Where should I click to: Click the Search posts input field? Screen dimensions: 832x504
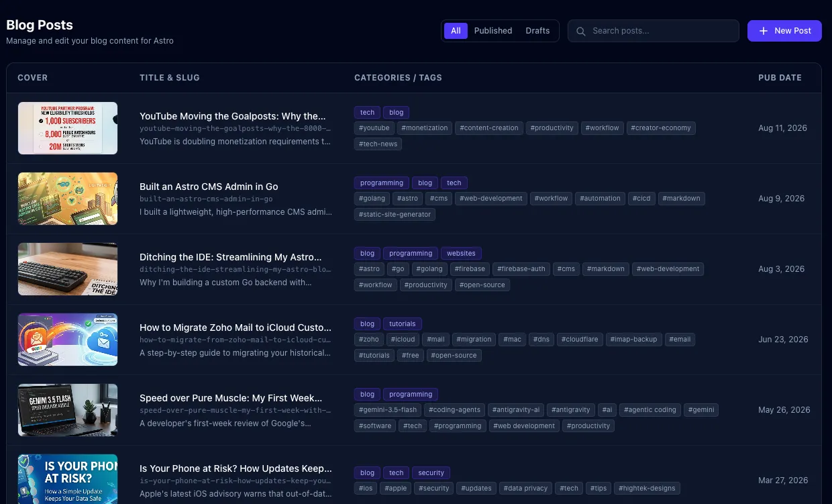(x=654, y=31)
